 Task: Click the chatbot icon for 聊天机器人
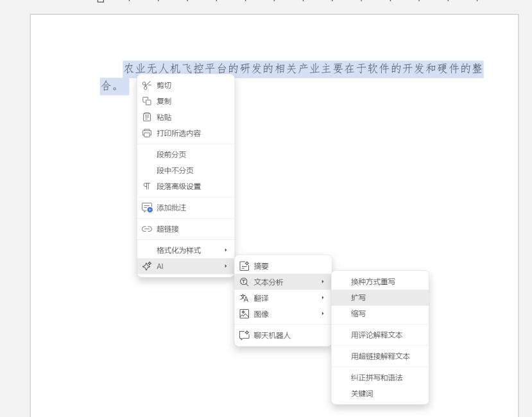(x=245, y=336)
